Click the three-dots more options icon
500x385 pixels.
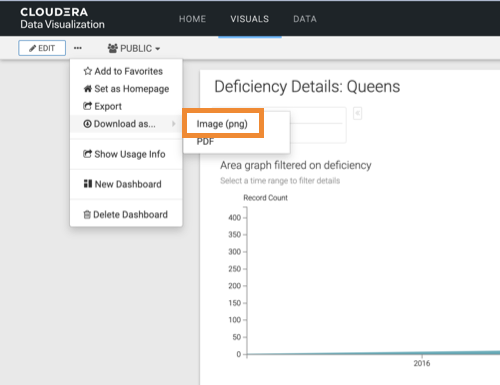tap(78, 48)
